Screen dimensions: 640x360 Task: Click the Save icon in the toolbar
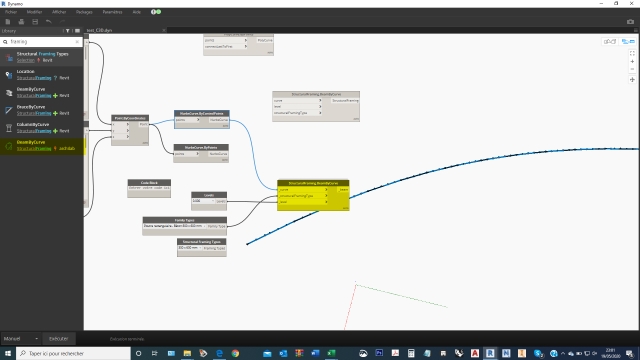pos(35,22)
